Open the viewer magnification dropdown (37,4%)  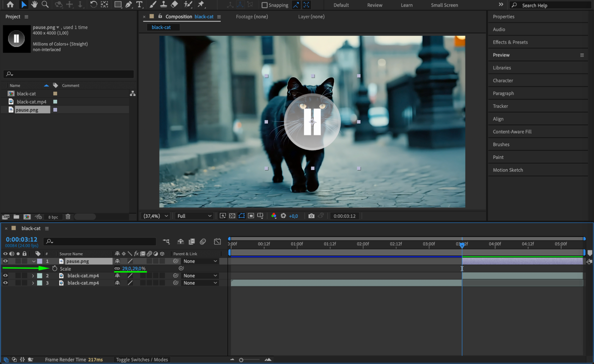coord(156,216)
